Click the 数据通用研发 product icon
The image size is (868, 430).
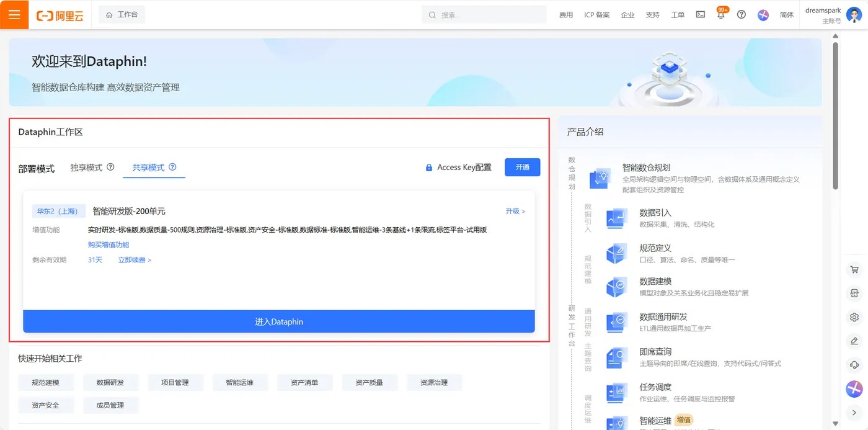click(618, 321)
